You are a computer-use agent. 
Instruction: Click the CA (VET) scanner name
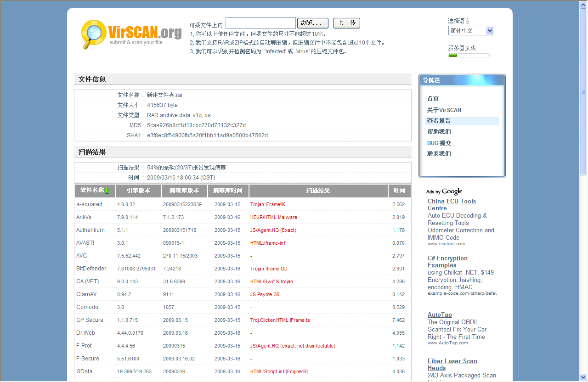88,281
